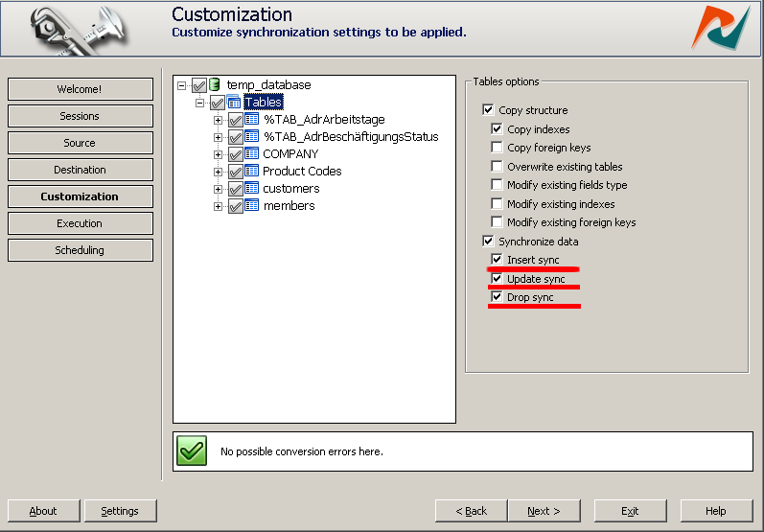Click the table icon beside Product Codes
Viewport: 764px width, 532px height.
coord(251,171)
